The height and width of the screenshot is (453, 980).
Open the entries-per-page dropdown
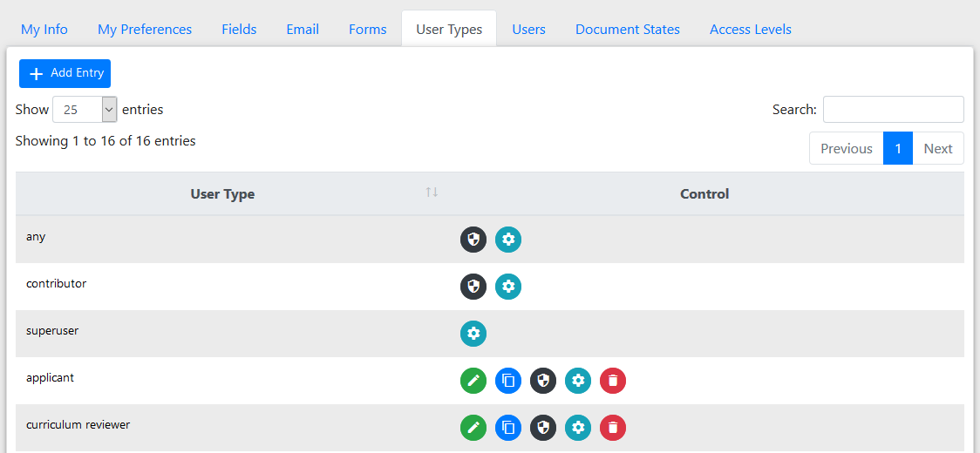pos(85,110)
